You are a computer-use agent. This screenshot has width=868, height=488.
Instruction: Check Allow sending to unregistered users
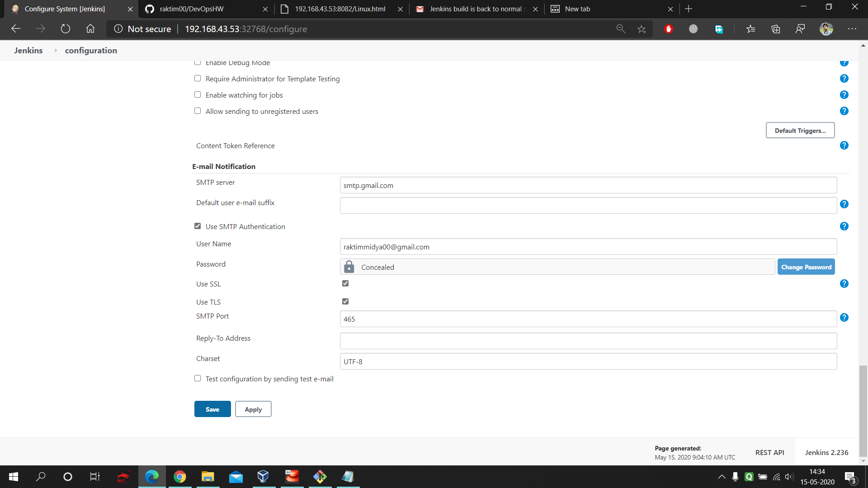click(198, 111)
